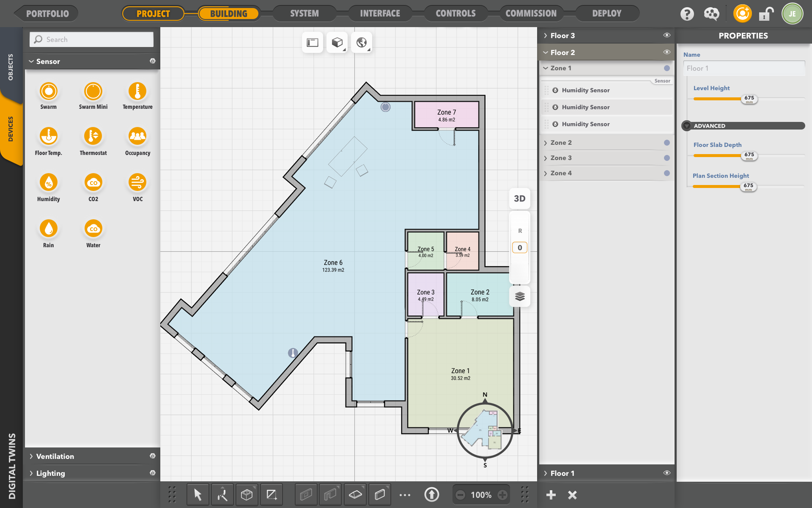The width and height of the screenshot is (812, 508).
Task: Toggle Floor 3 visibility eye
Action: pyautogui.click(x=667, y=36)
